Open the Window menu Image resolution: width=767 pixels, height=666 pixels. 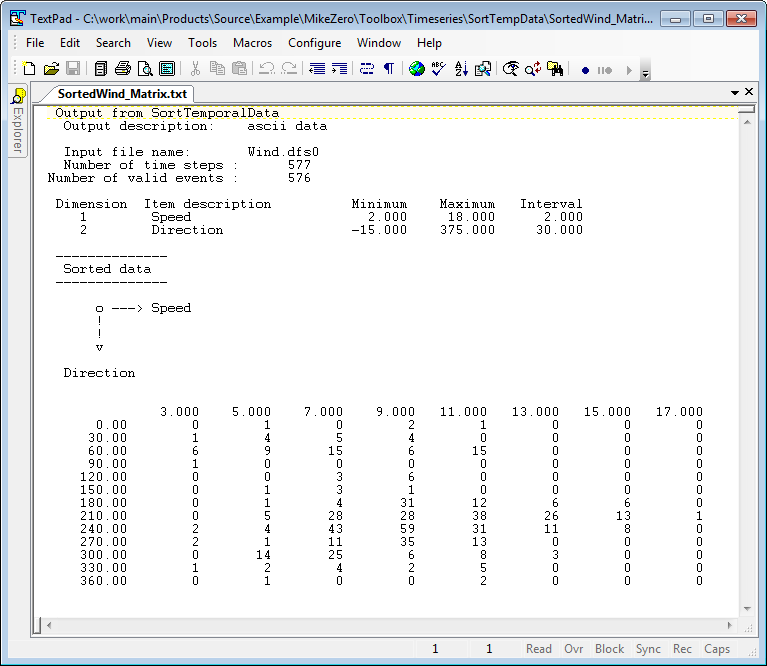click(379, 43)
